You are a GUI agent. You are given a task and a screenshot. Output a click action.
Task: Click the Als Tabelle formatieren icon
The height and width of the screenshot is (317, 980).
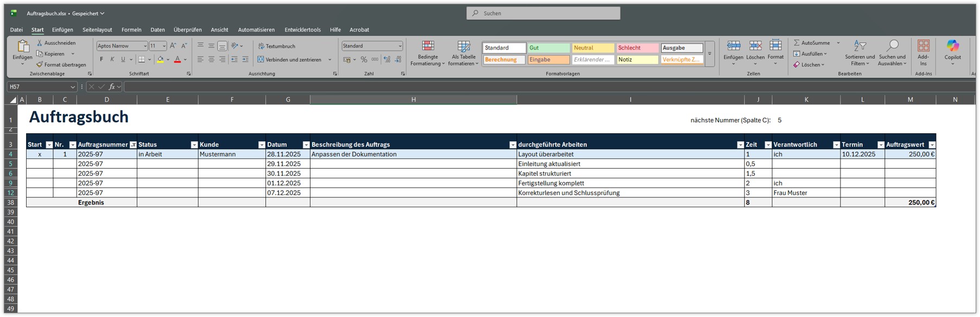click(463, 47)
